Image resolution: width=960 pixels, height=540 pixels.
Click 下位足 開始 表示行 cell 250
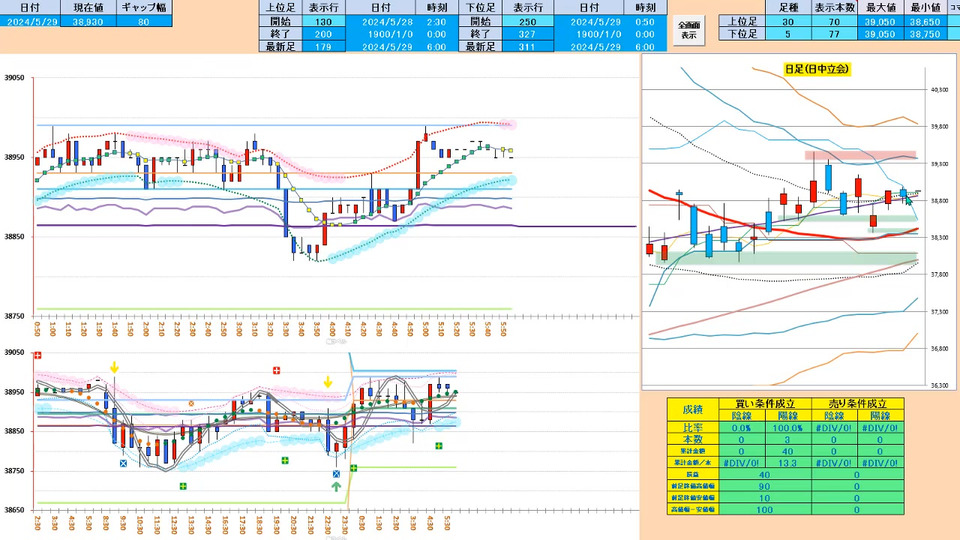click(x=527, y=21)
